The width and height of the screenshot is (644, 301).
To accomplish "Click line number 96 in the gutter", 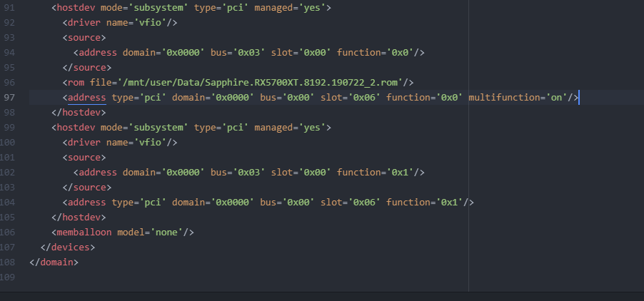I will point(9,83).
